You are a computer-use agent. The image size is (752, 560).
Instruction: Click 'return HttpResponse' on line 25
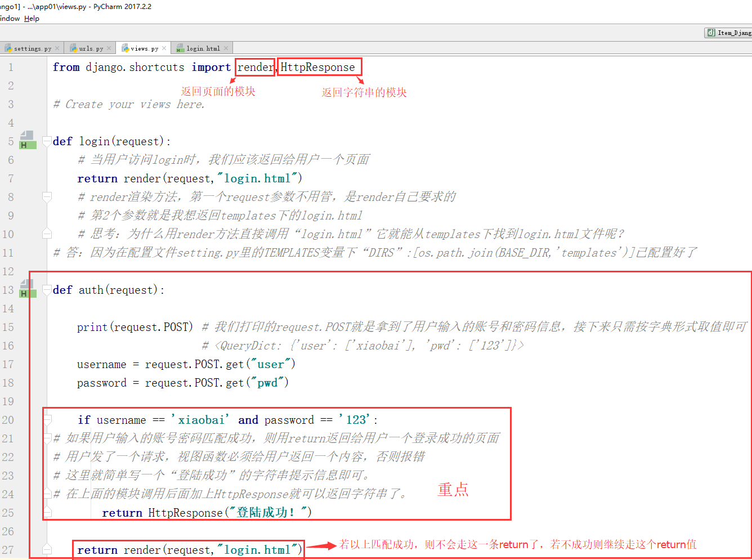click(163, 513)
